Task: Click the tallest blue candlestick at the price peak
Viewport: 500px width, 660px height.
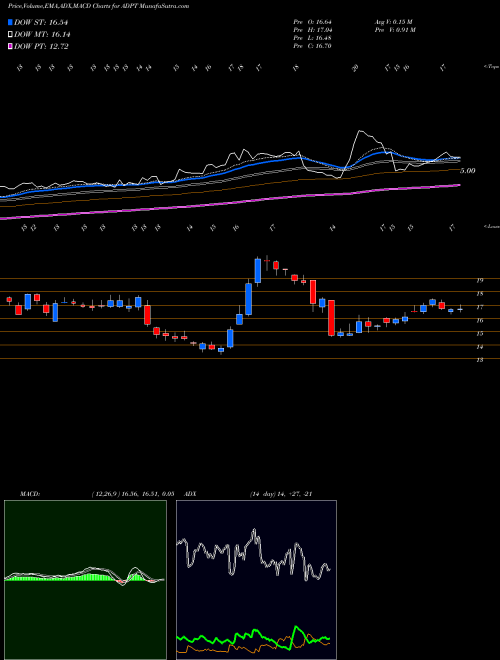Action: tap(258, 271)
